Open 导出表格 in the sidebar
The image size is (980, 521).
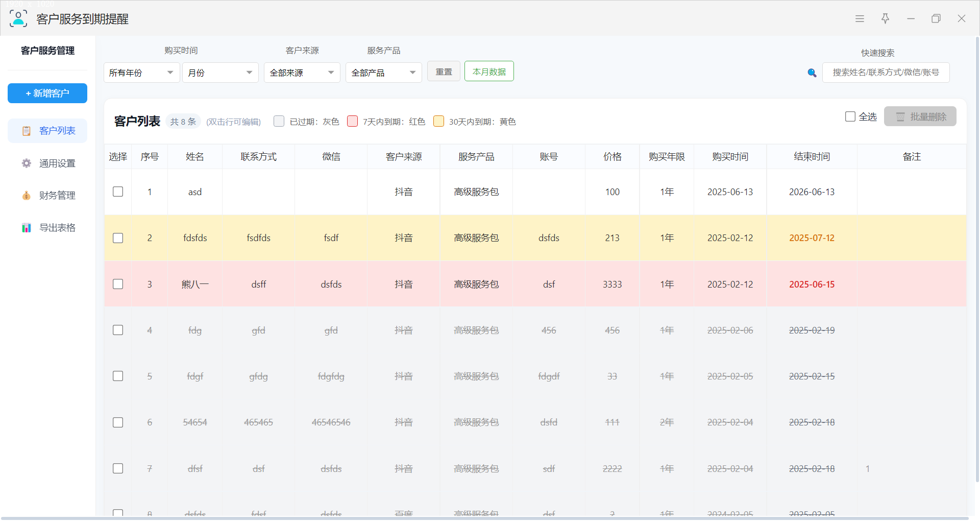tap(47, 227)
